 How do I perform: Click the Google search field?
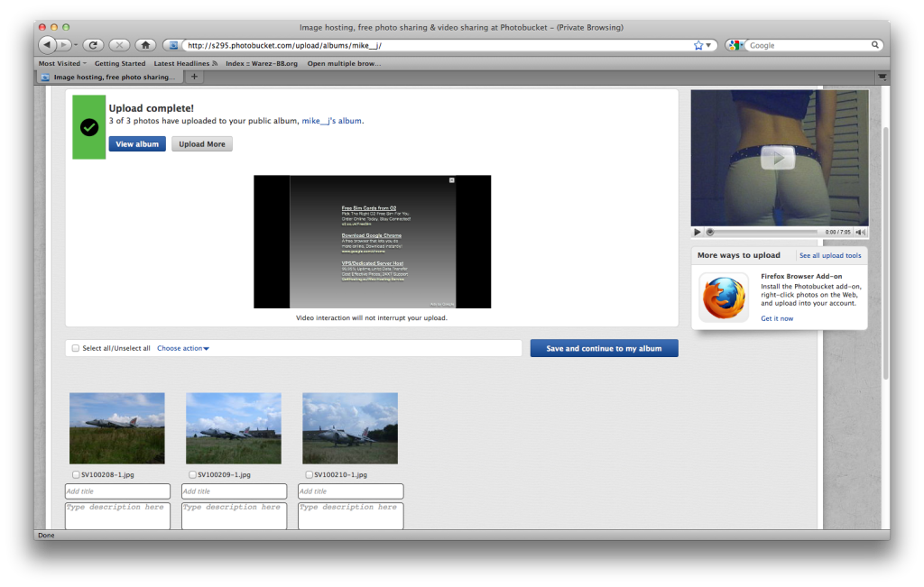[x=808, y=45]
